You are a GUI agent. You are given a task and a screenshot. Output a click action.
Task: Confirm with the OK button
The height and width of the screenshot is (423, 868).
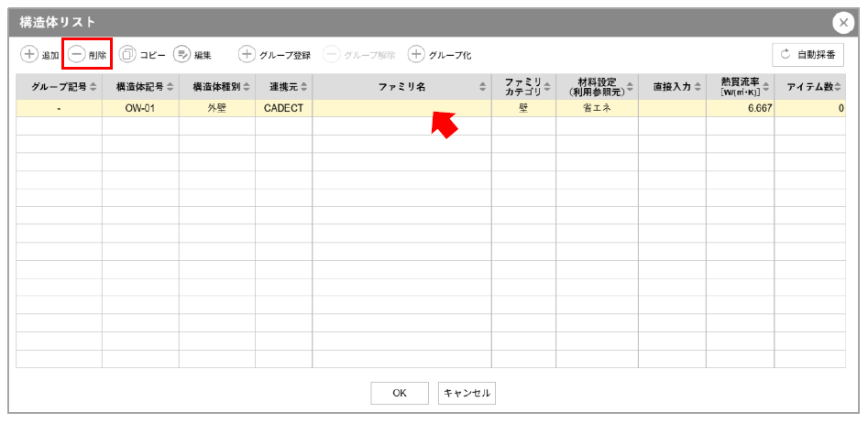pyautogui.click(x=400, y=393)
